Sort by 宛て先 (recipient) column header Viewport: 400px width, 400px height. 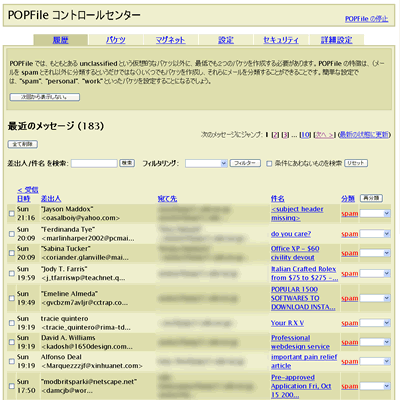[167, 199]
